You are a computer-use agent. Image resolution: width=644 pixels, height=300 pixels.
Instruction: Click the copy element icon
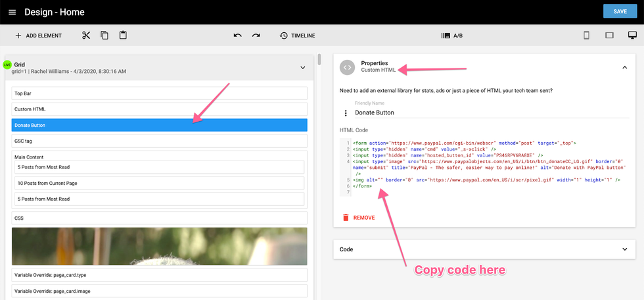coord(104,36)
